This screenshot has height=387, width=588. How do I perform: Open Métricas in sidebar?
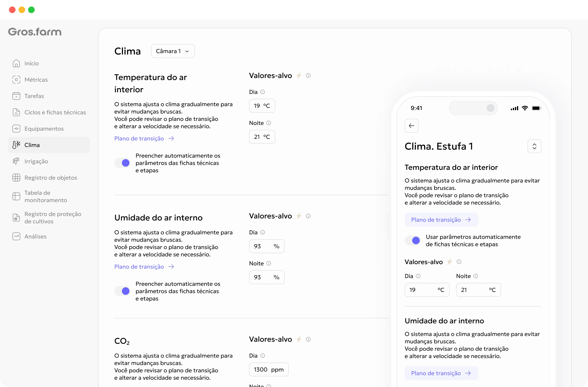pos(49,80)
